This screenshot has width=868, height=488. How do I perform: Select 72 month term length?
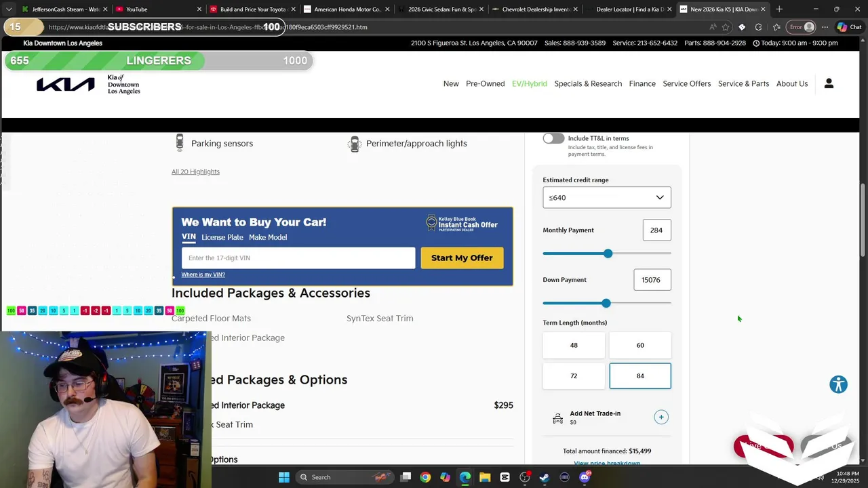(574, 375)
